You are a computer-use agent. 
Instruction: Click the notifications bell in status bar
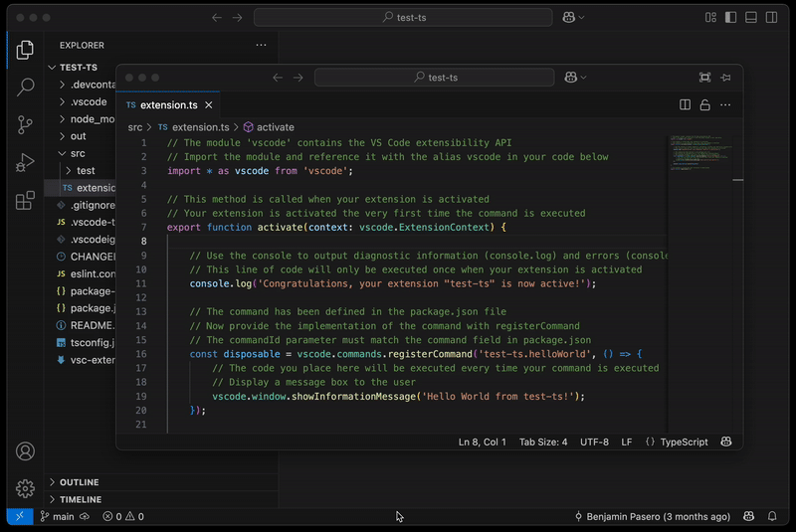[772, 516]
